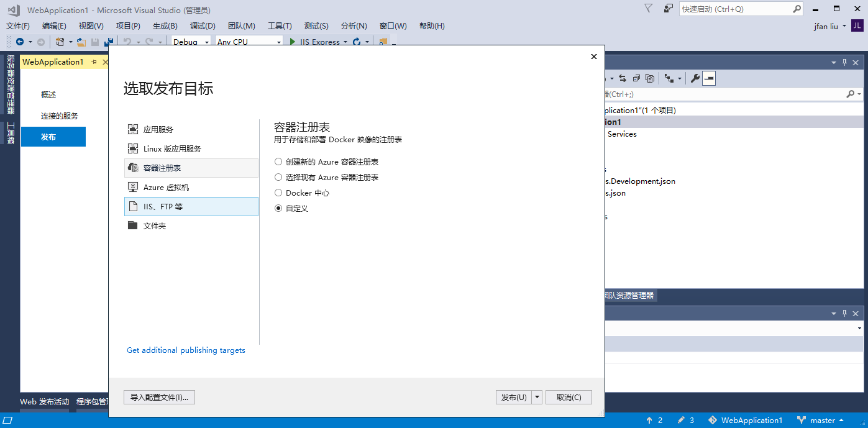The width and height of the screenshot is (868, 428).
Task: Choose the Azure 虚拟机 publish target
Action: click(191, 188)
